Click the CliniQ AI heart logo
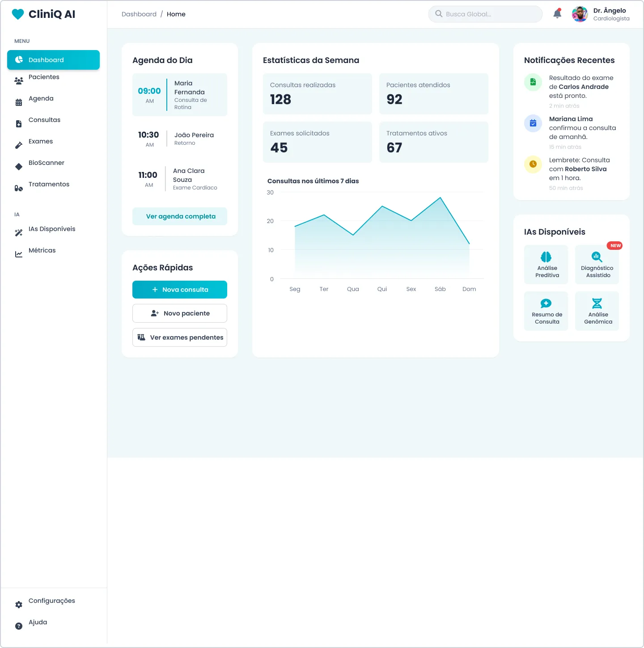Image resolution: width=644 pixels, height=648 pixels. 18,14
